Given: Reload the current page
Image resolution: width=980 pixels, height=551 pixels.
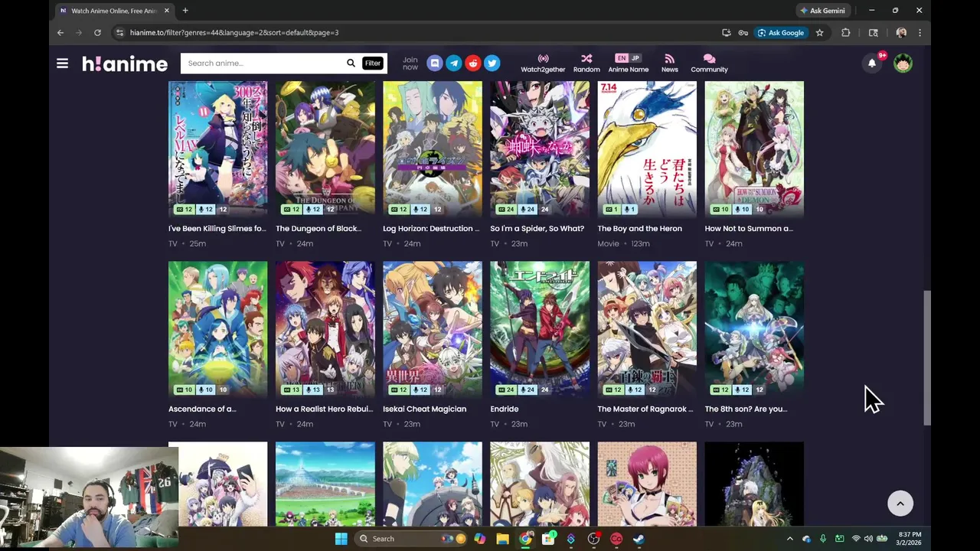Looking at the screenshot, I should click(x=97, y=33).
